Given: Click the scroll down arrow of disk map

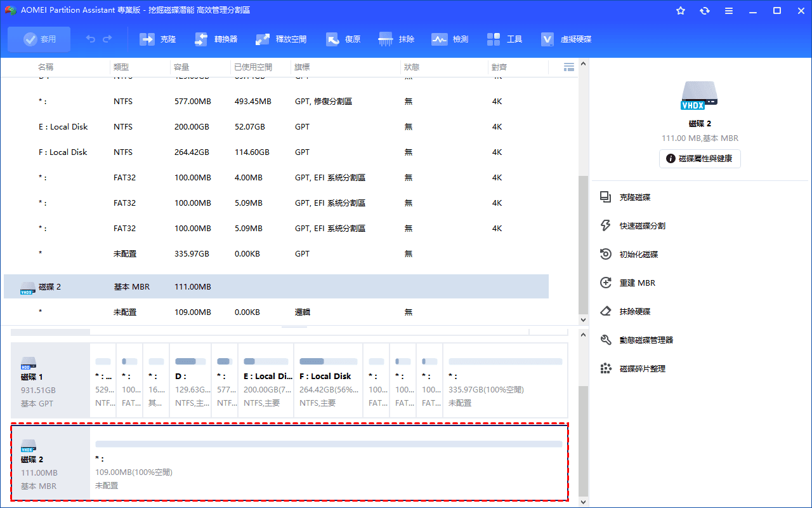Looking at the screenshot, I should pyautogui.click(x=584, y=502).
